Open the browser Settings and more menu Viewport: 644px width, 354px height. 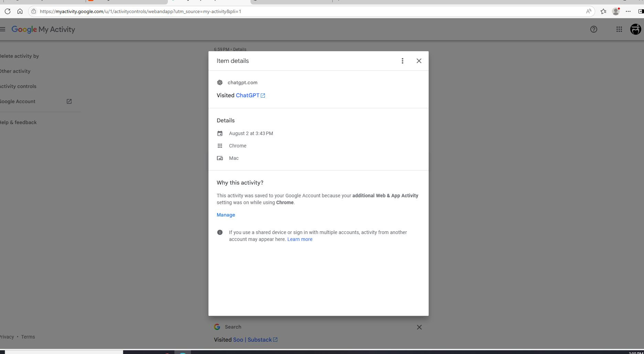click(628, 11)
